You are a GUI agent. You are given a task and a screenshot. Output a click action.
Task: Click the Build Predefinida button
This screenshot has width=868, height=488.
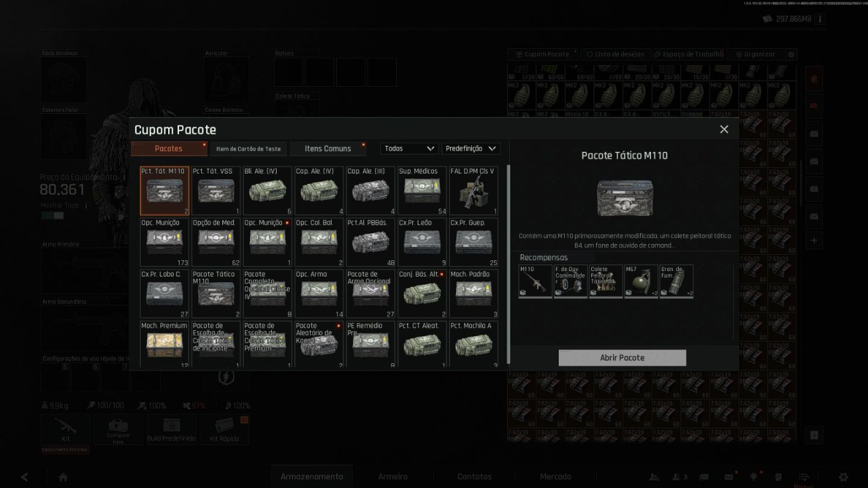[171, 429]
